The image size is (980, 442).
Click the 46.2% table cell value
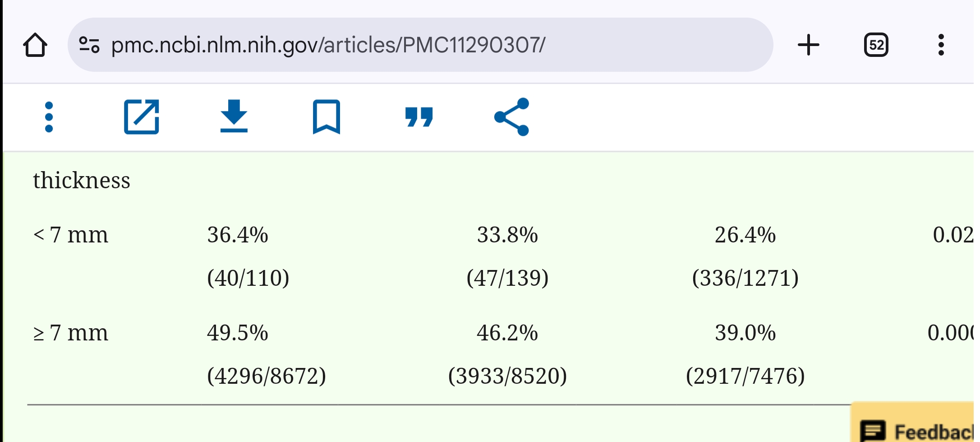click(x=507, y=333)
